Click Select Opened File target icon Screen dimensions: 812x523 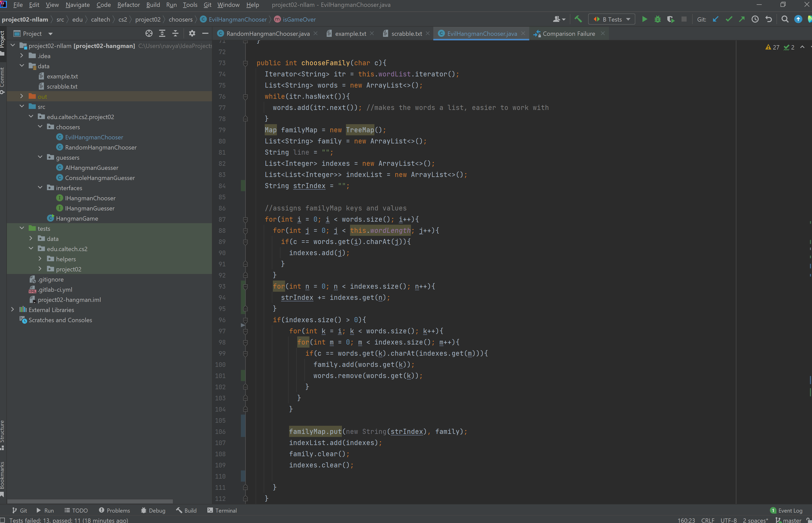[x=149, y=33]
